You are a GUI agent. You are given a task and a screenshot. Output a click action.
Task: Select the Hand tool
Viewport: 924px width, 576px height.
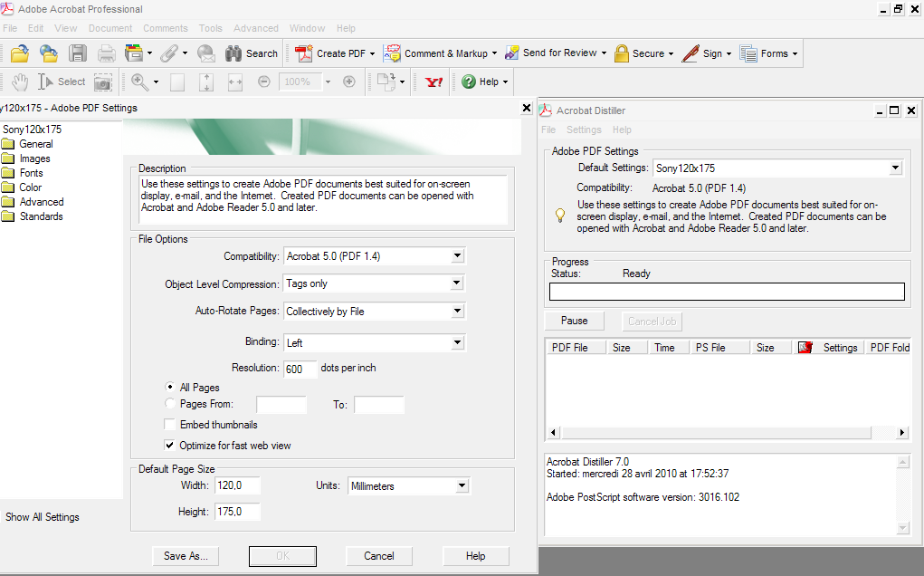pyautogui.click(x=19, y=82)
